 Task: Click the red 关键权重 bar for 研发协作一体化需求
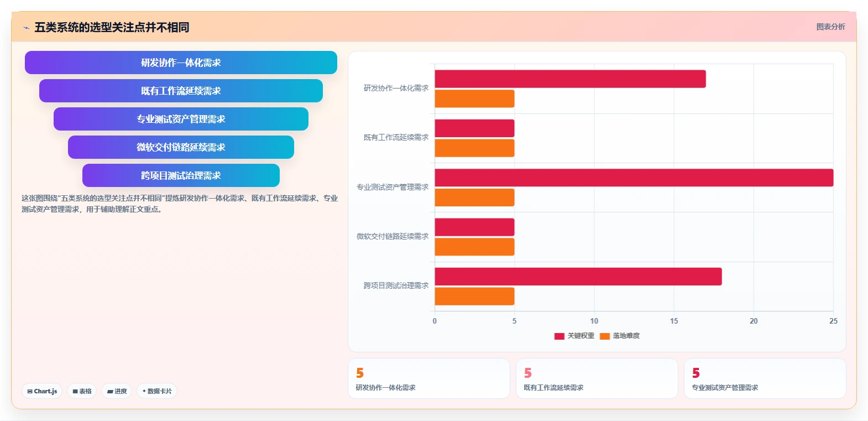pyautogui.click(x=570, y=79)
